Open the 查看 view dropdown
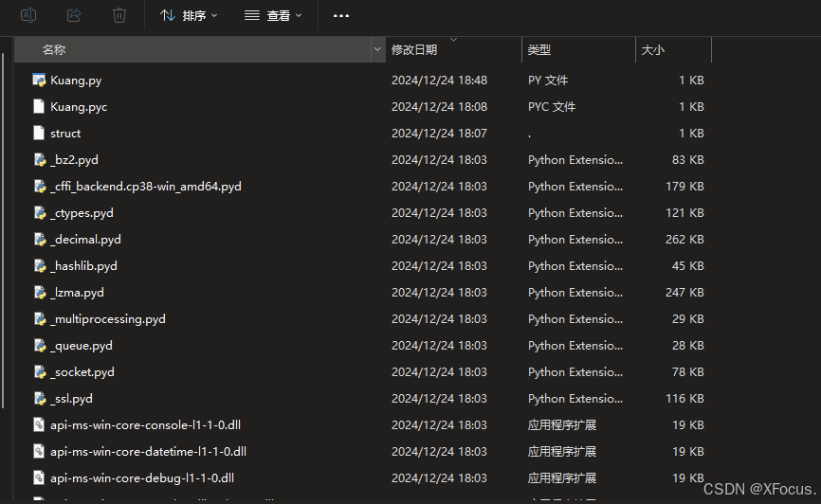Screen dimensions: 821x504 273,16
